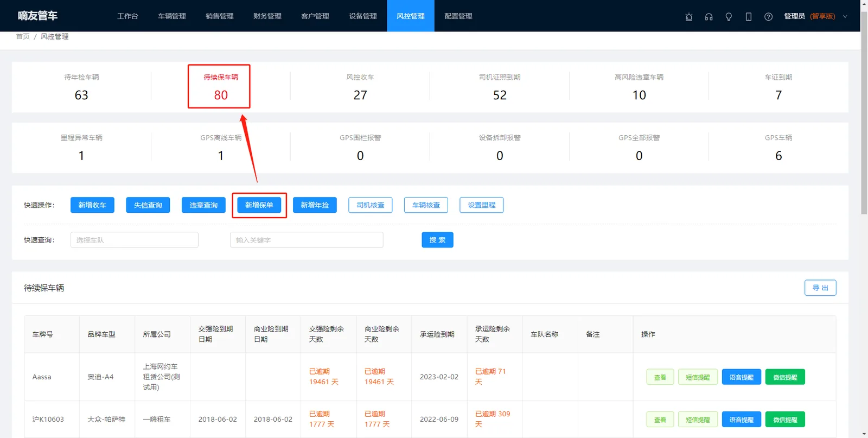
Task: Open the 销售管理 menu
Action: 220,16
